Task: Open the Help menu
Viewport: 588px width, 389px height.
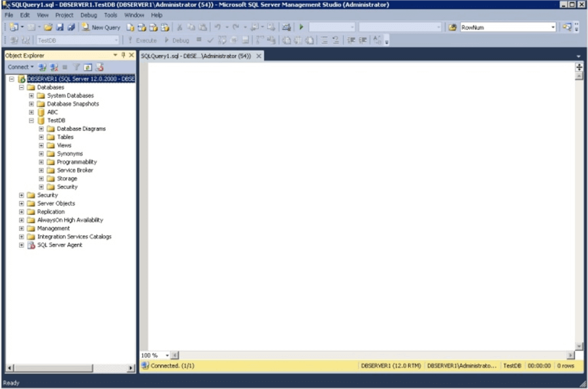Action: (x=157, y=15)
